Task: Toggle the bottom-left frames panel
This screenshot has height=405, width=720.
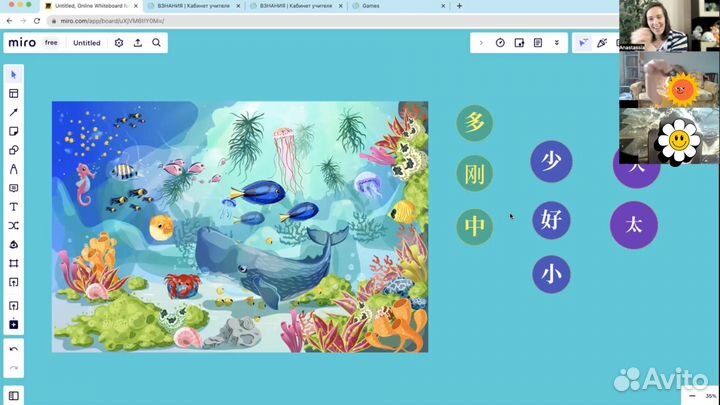Action: pos(14,396)
